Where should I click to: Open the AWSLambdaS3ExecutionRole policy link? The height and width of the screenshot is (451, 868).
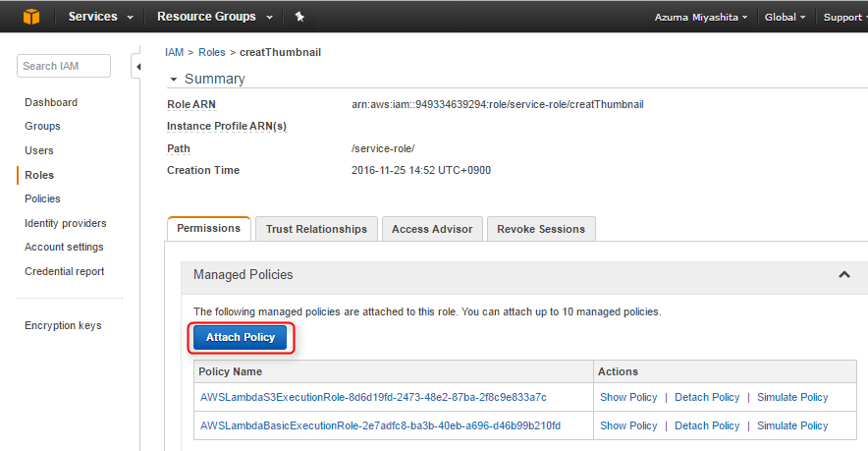[373, 397]
